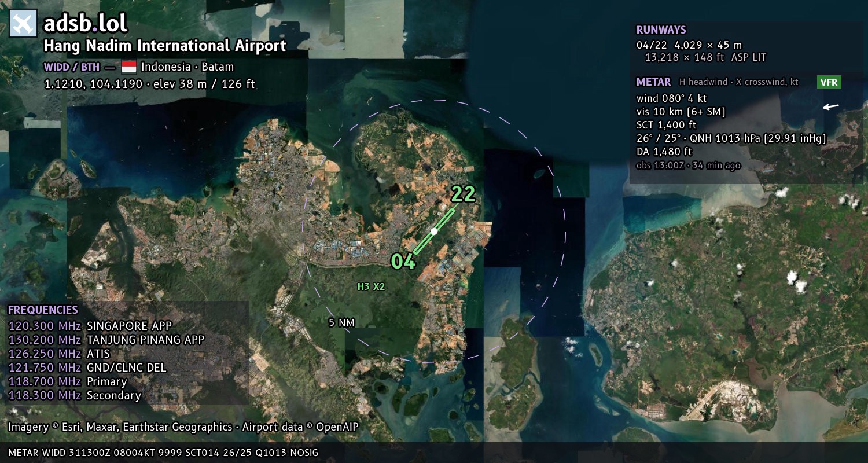Viewport: 868px width, 463px height.
Task: Select the white airport center marker dot
Action: point(433,231)
